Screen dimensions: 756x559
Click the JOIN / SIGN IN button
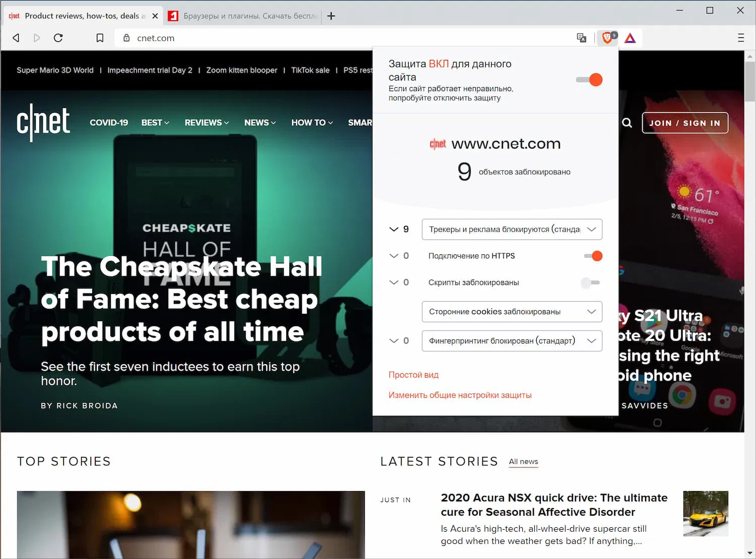[x=685, y=123]
